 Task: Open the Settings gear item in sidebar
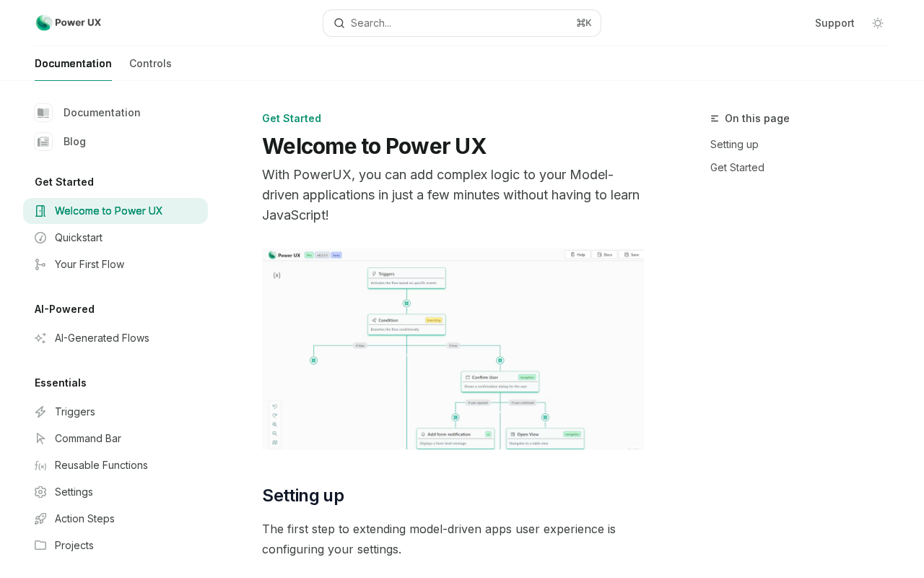[115, 492]
